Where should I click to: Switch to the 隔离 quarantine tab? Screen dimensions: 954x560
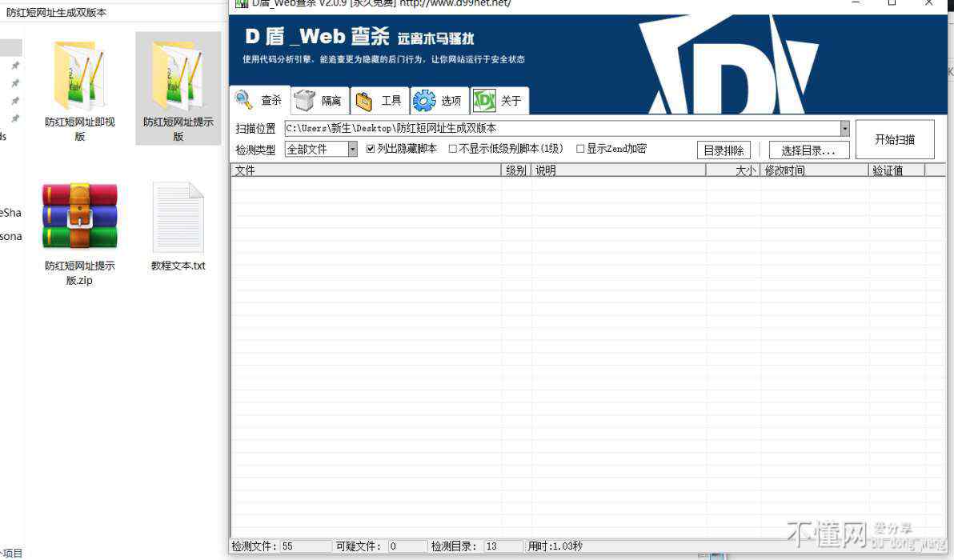[x=320, y=100]
